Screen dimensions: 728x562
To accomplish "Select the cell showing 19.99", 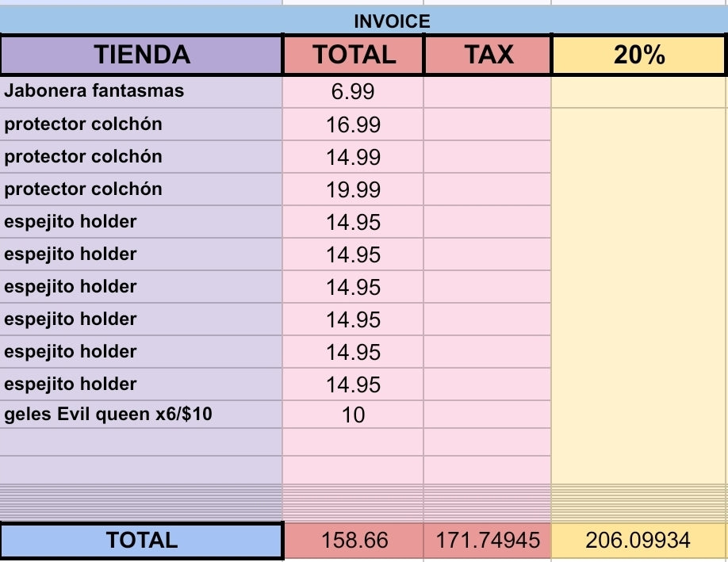I will pyautogui.click(x=354, y=189).
